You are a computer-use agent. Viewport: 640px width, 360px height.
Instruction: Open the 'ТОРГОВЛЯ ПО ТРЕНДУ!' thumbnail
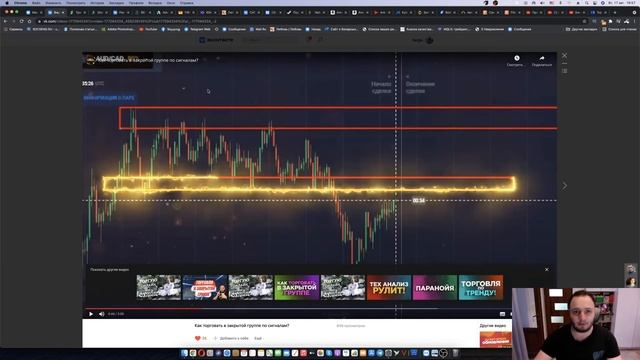point(481,287)
